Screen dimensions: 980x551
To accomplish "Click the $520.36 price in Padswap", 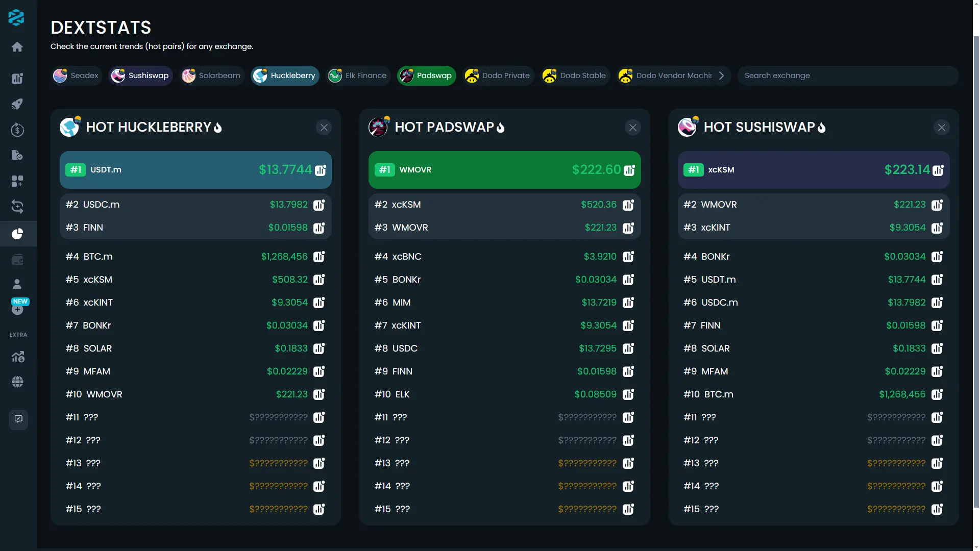I will [599, 205].
